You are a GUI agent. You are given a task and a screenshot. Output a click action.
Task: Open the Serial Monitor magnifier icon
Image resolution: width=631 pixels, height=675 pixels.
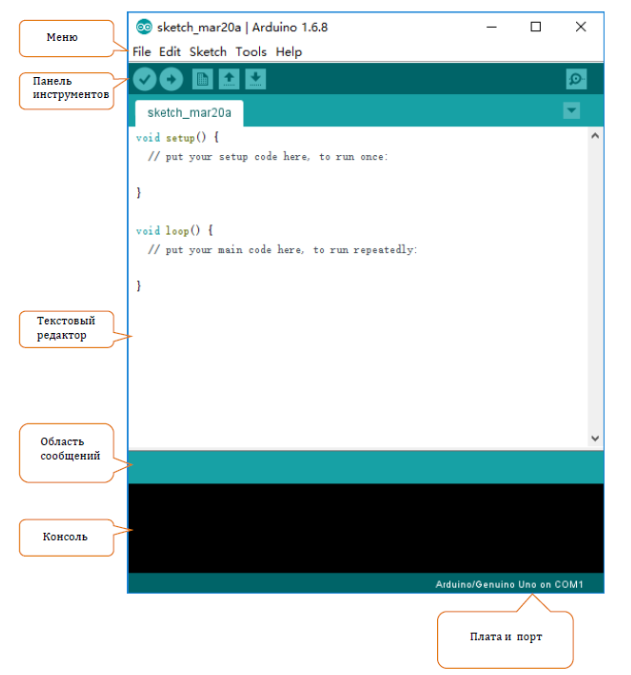click(576, 79)
